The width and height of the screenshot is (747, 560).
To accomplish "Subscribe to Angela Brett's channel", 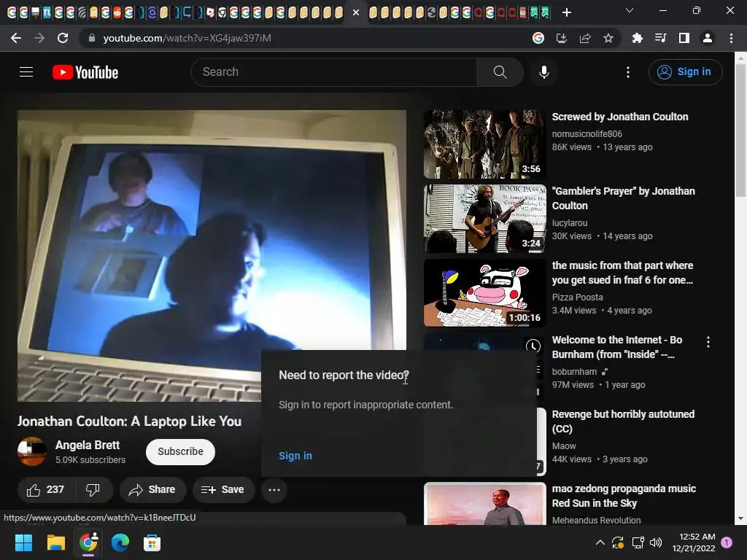I will point(180,451).
